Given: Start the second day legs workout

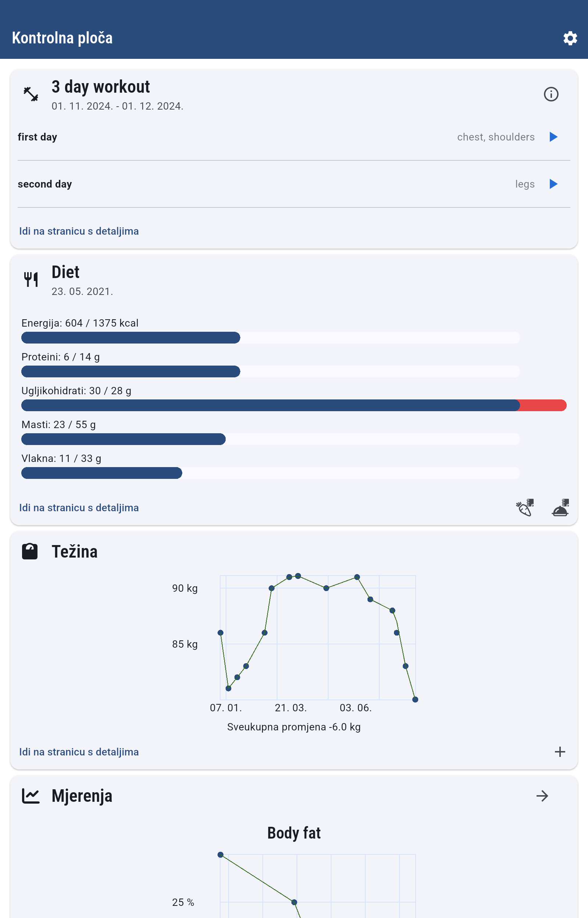Looking at the screenshot, I should [x=553, y=184].
